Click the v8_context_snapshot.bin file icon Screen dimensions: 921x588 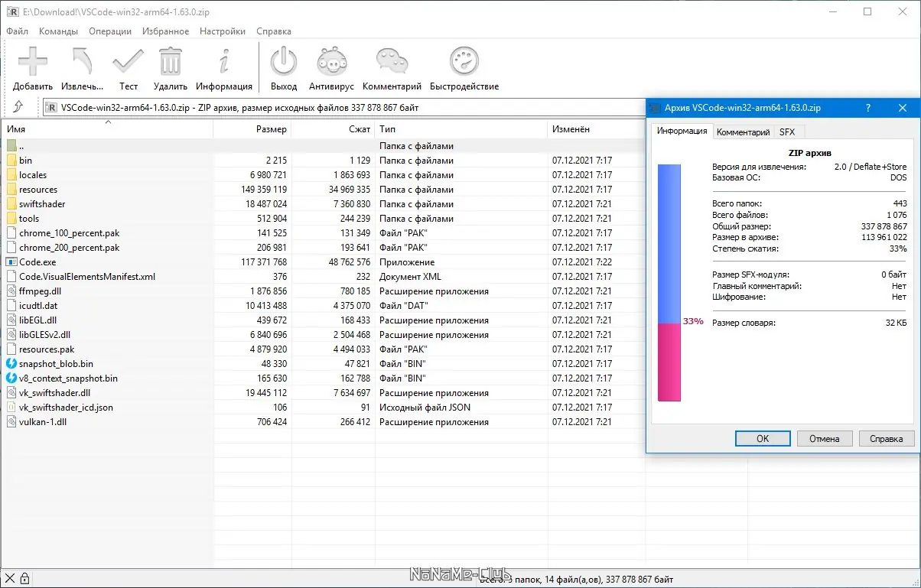(11, 378)
